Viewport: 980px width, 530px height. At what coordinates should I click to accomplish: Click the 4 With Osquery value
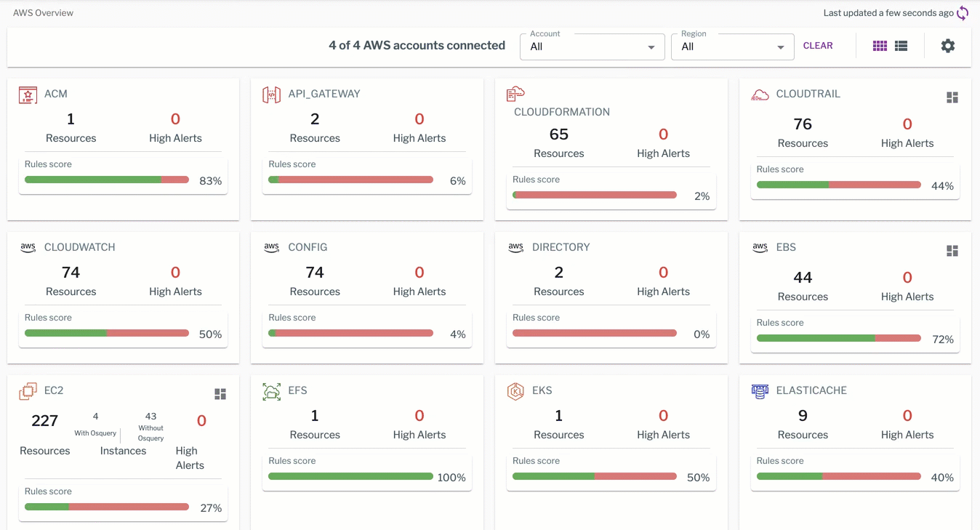tap(96, 417)
